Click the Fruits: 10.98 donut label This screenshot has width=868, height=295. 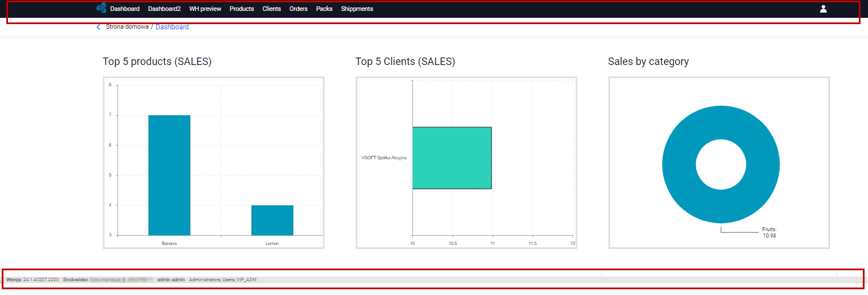769,232
